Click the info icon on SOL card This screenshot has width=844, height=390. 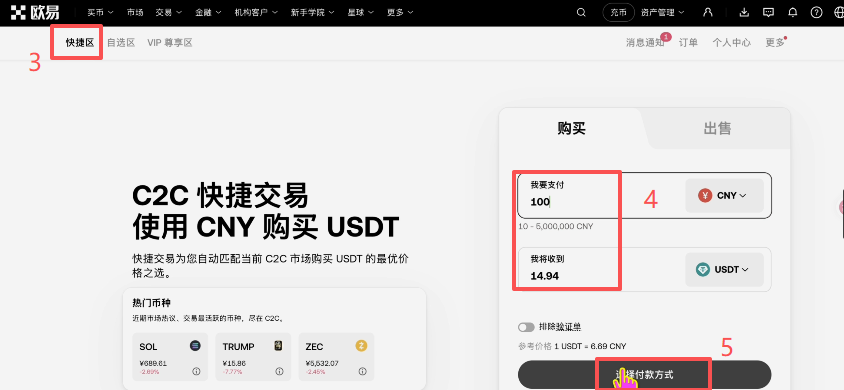click(196, 371)
